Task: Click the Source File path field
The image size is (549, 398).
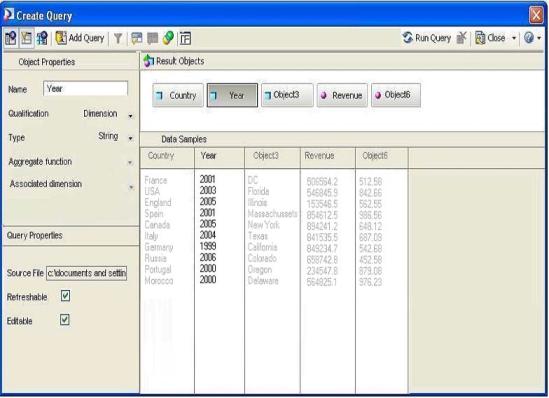Action: point(86,273)
